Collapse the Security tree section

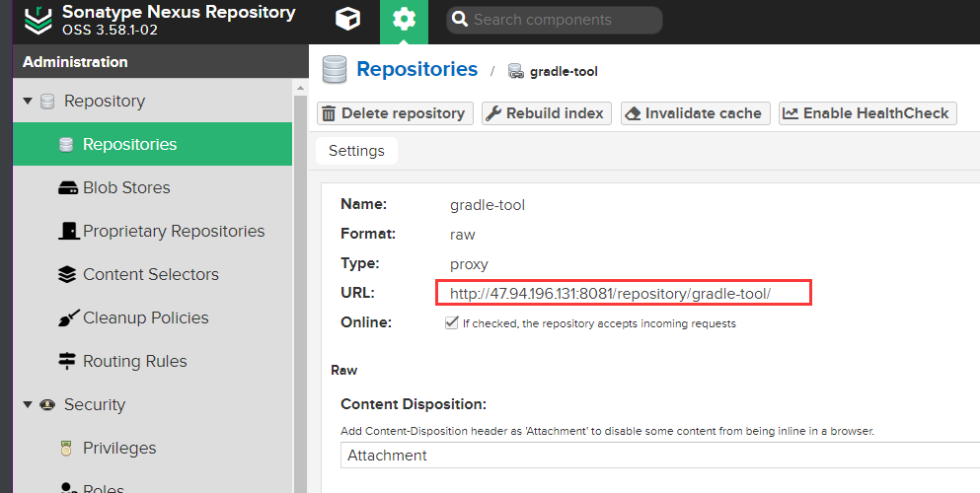coord(28,405)
